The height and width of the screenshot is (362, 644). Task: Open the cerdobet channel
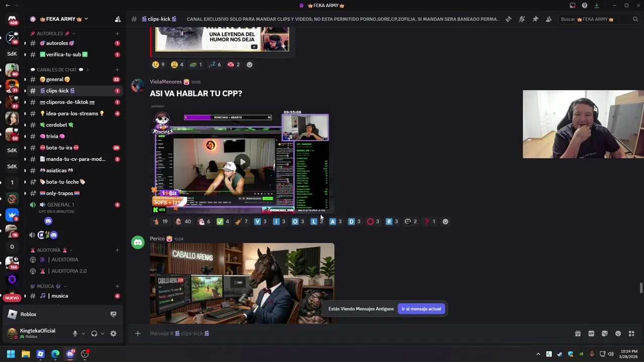pyautogui.click(x=74, y=125)
